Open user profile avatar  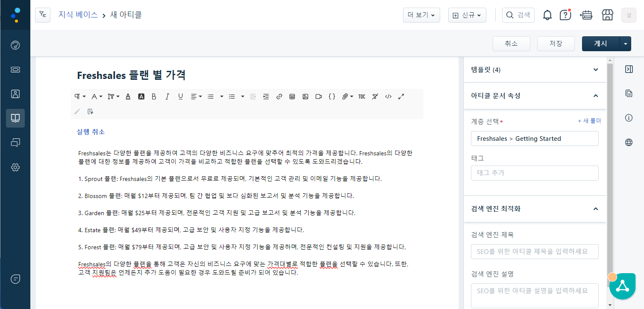pyautogui.click(x=629, y=15)
